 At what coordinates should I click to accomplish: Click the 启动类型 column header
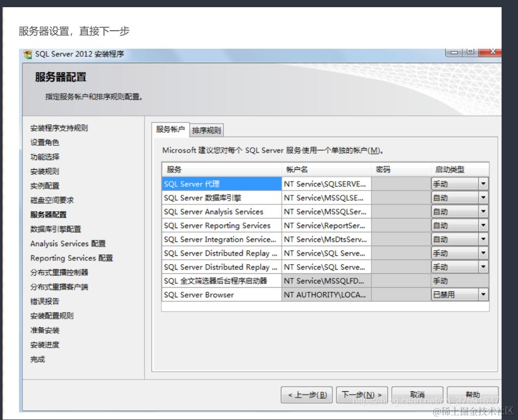pyautogui.click(x=460, y=170)
